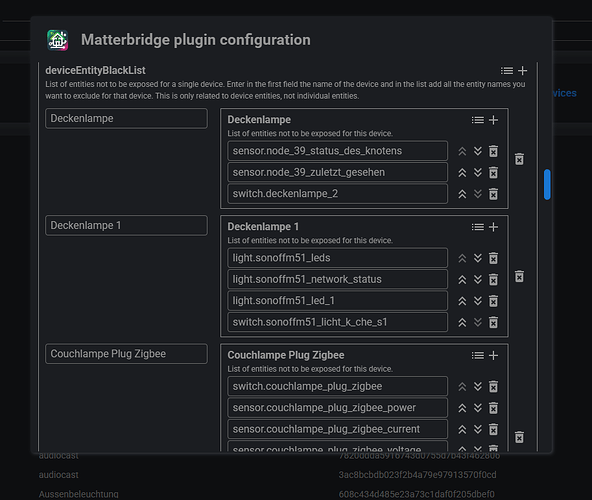Delete light.sonoffm51_leds entry
The height and width of the screenshot is (500, 592).
(x=493, y=258)
